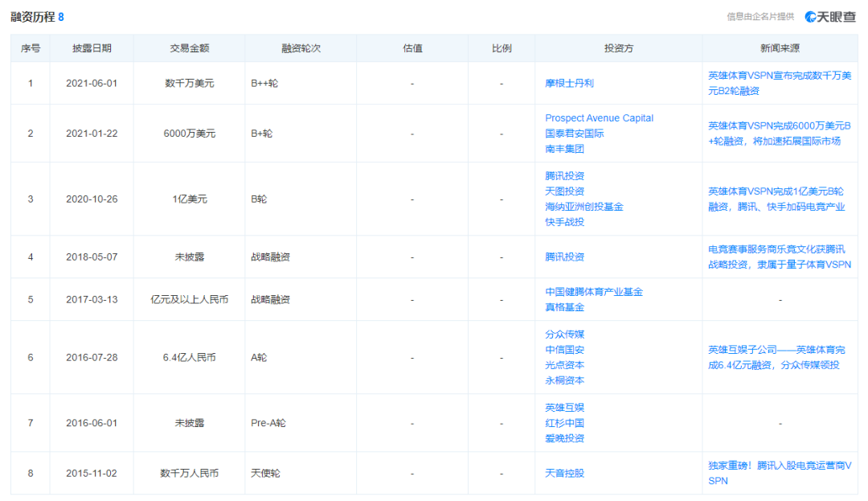Open investor link 海纳亚洲创投基金
The image size is (868, 501).
(584, 207)
